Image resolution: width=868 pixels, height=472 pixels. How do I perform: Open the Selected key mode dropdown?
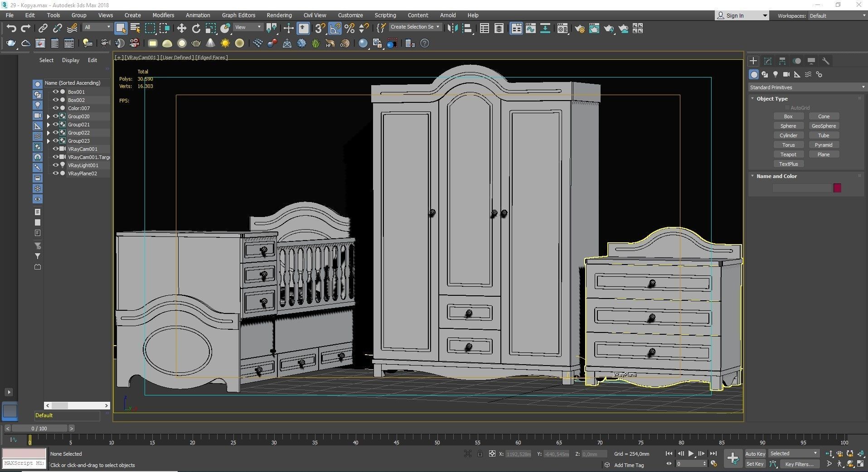click(794, 453)
